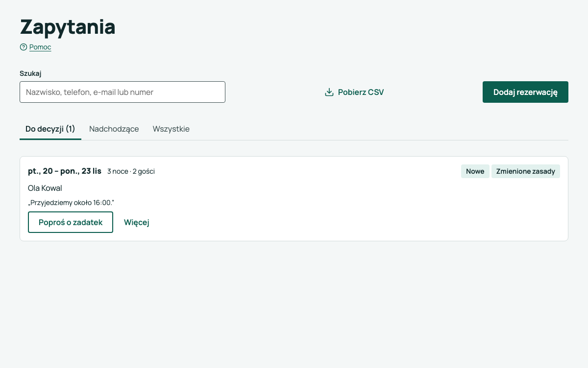
Task: Click the download icon beside Pobierz CSV
Action: point(329,92)
